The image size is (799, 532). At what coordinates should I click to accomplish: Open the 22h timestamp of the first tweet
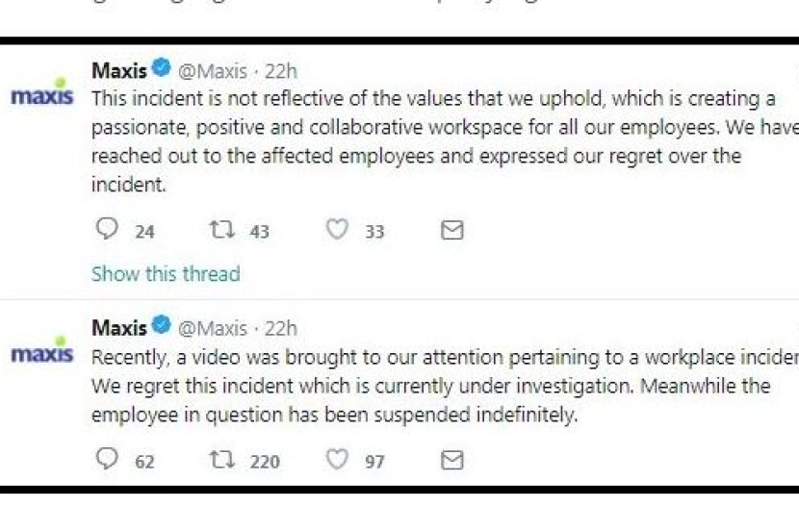point(281,70)
